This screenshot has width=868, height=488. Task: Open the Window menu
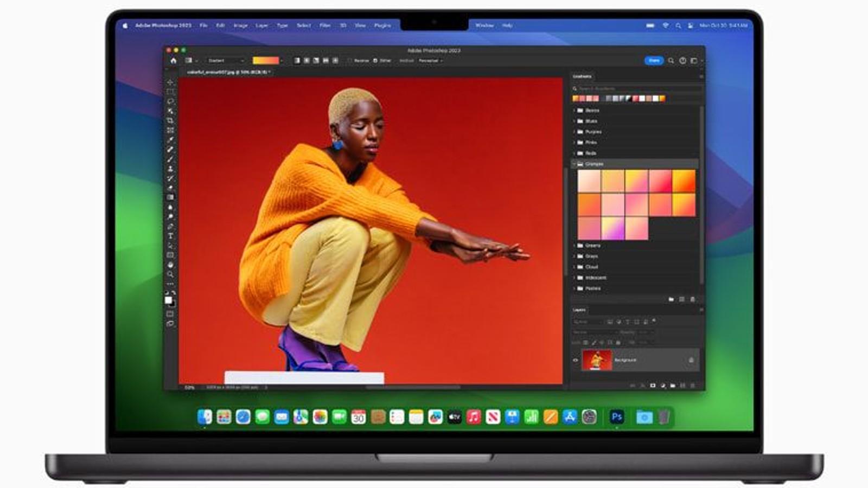pyautogui.click(x=484, y=25)
